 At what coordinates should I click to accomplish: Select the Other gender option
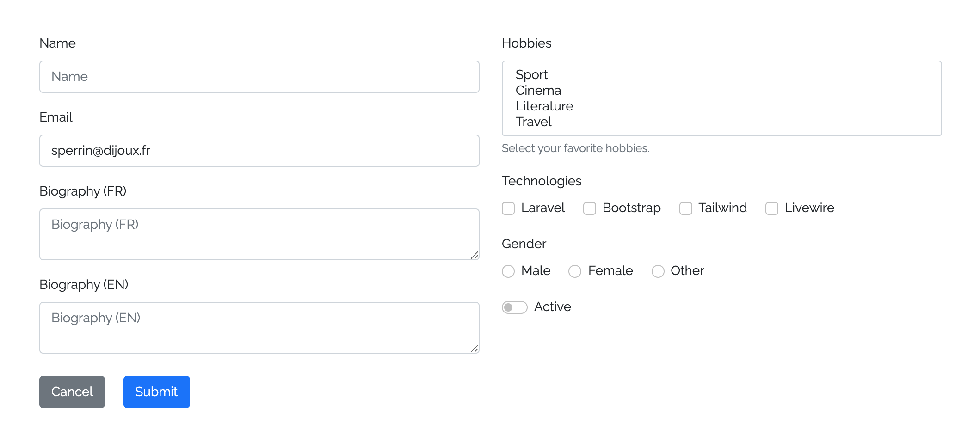[x=658, y=271]
